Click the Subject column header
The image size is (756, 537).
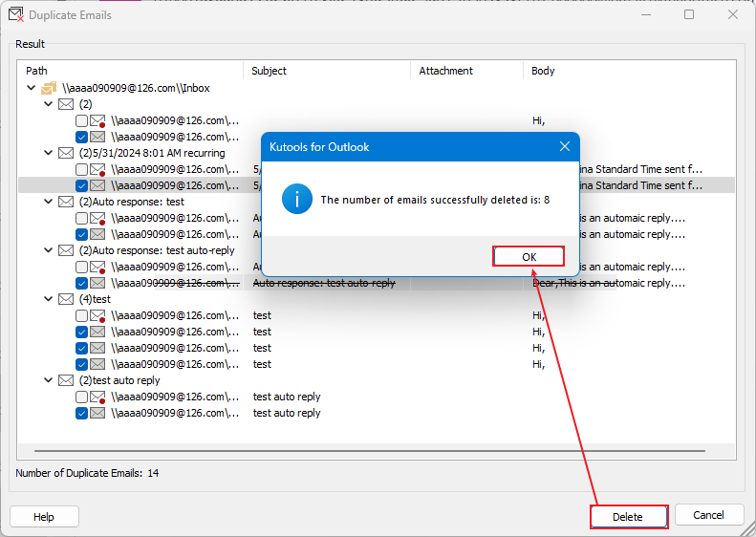coord(269,71)
